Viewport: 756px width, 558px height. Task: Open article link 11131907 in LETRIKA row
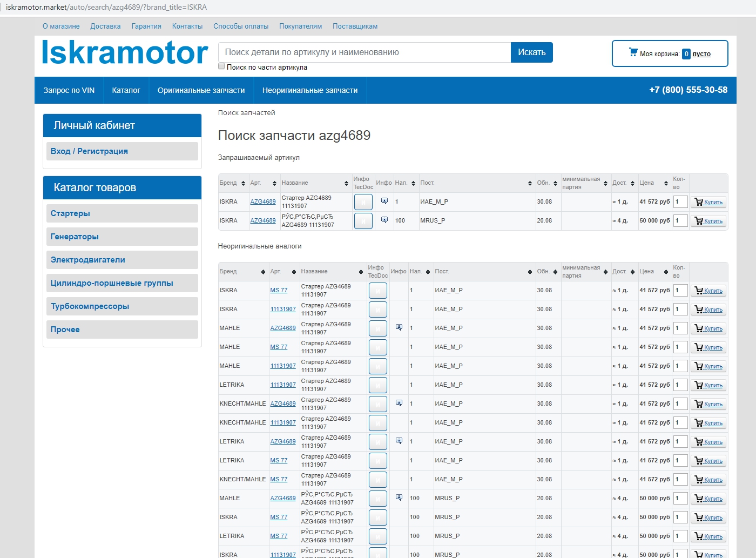pyautogui.click(x=283, y=385)
